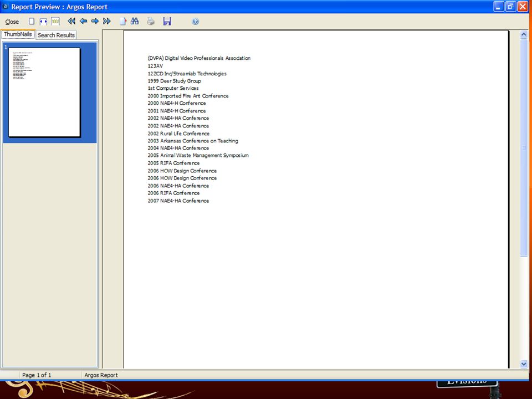Close the Report Preview window with X
532x399 pixels.
pos(523,7)
